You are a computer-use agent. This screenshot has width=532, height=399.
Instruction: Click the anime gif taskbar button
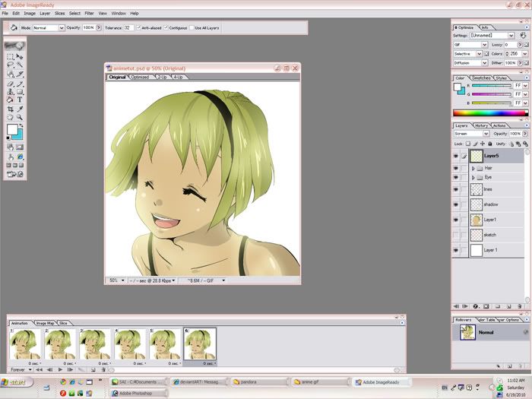(320, 382)
